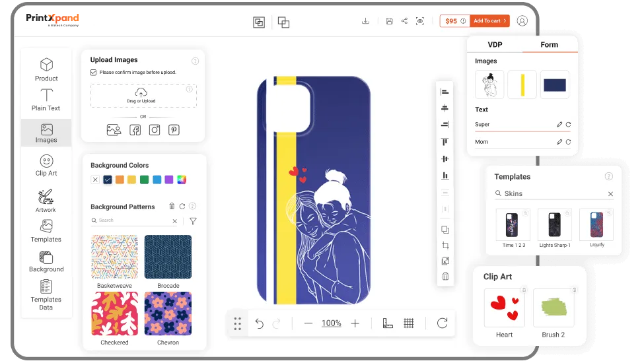Image resolution: width=644 pixels, height=363 pixels.
Task: Select the Checkered pattern
Action: [x=114, y=313]
